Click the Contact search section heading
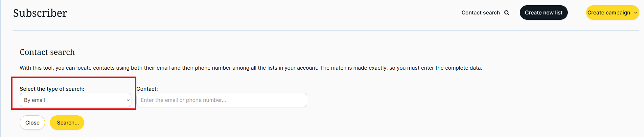Viewport: 644px width, 137px height. [47, 52]
